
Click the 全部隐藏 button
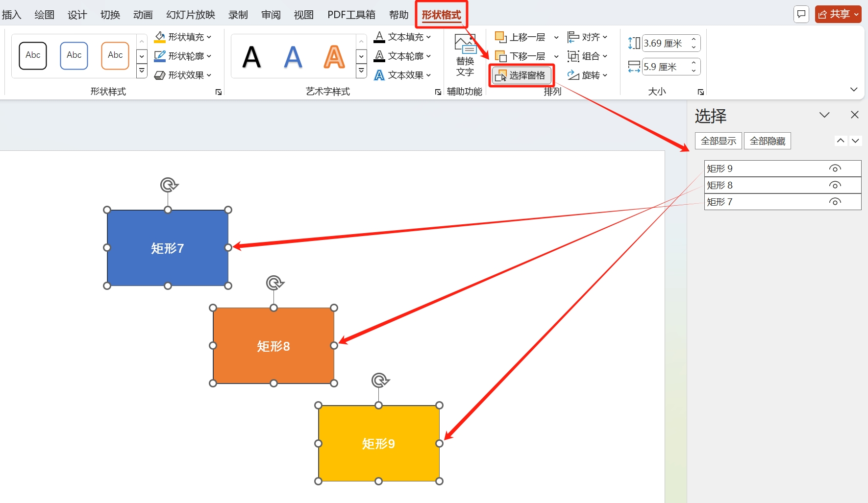click(767, 141)
